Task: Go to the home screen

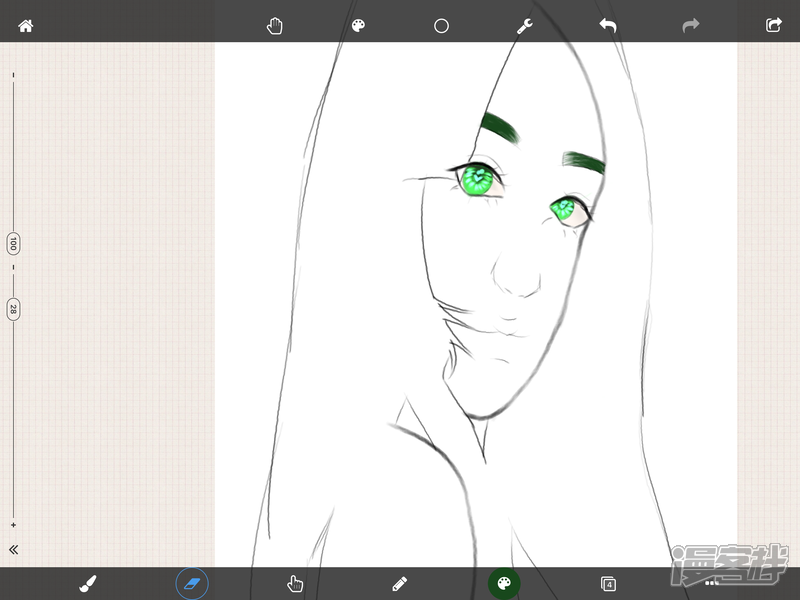Action: (x=26, y=26)
